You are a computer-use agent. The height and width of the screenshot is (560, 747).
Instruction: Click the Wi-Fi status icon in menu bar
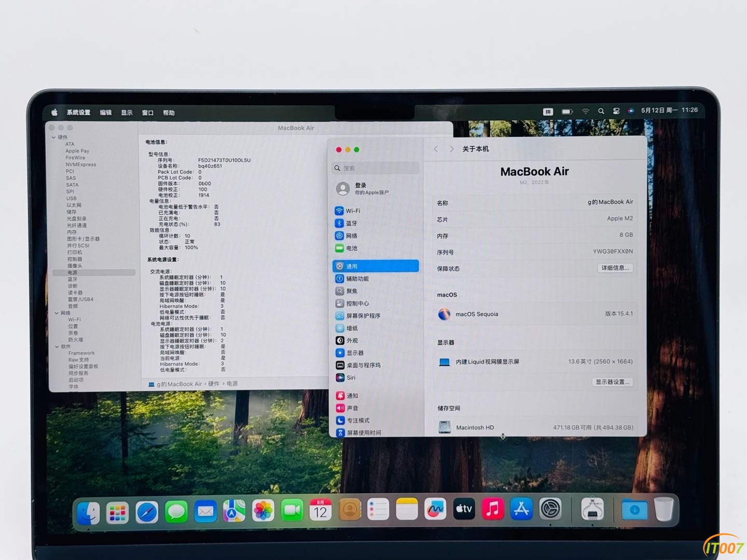click(585, 111)
